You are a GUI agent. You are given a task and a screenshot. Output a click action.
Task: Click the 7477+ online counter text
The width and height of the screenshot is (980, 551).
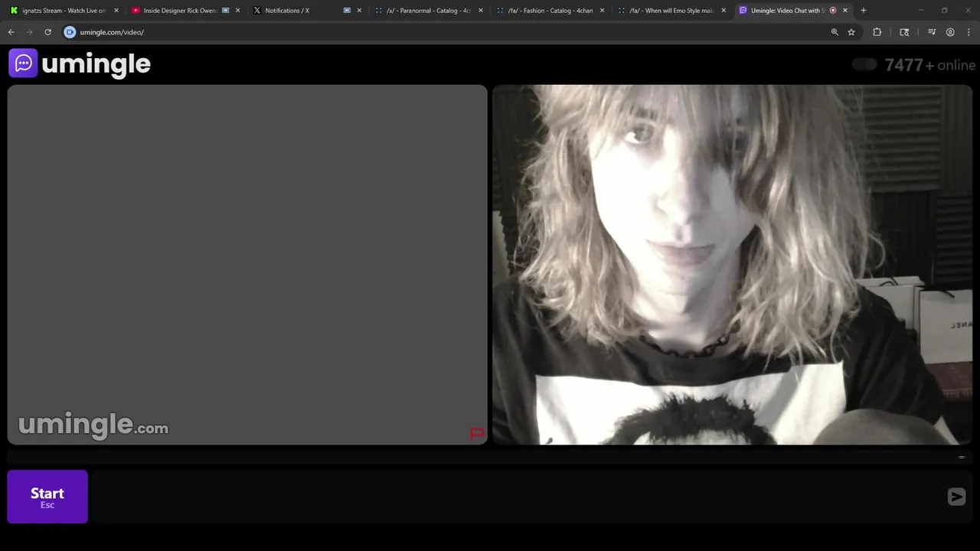930,65
